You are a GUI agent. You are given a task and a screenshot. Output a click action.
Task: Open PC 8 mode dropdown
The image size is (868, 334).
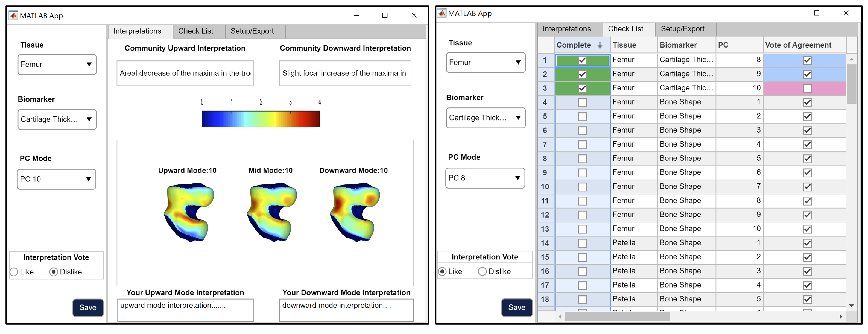pos(485,178)
